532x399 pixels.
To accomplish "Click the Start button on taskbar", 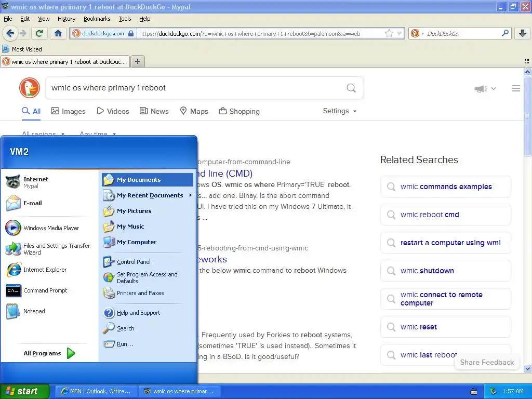I will coord(24,391).
